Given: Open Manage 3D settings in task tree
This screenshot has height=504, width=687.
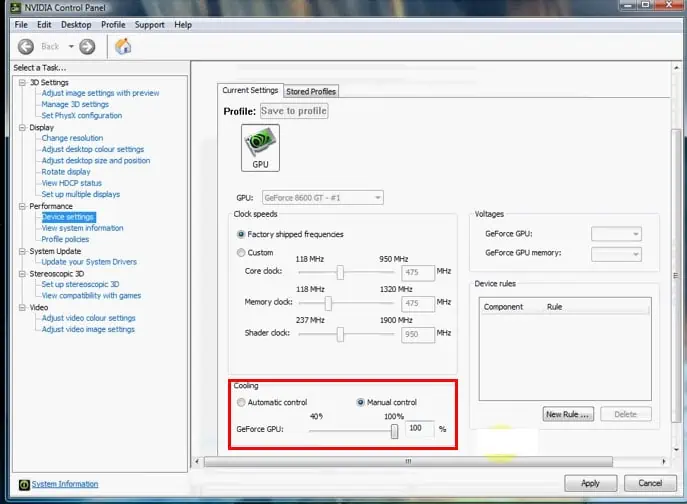Looking at the screenshot, I should 75,104.
